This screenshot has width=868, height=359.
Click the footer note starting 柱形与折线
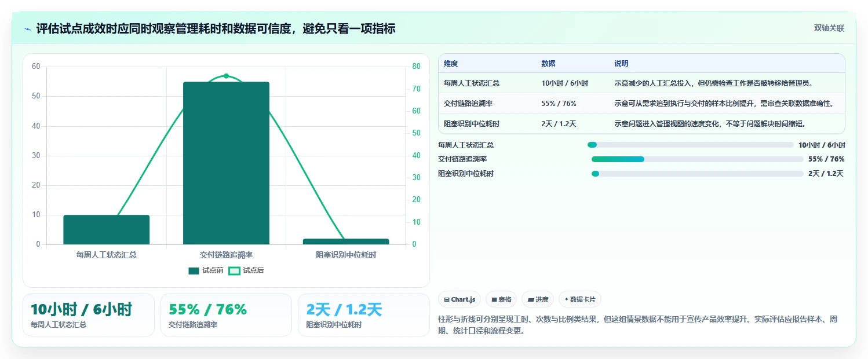[x=638, y=325]
